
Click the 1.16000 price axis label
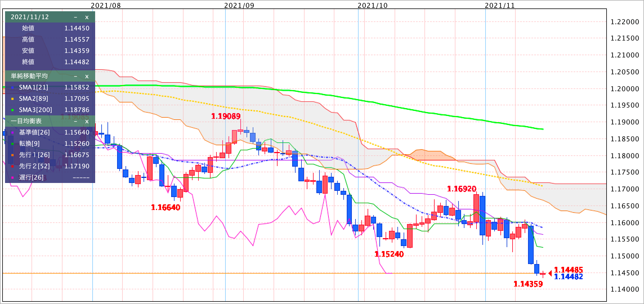(625, 223)
